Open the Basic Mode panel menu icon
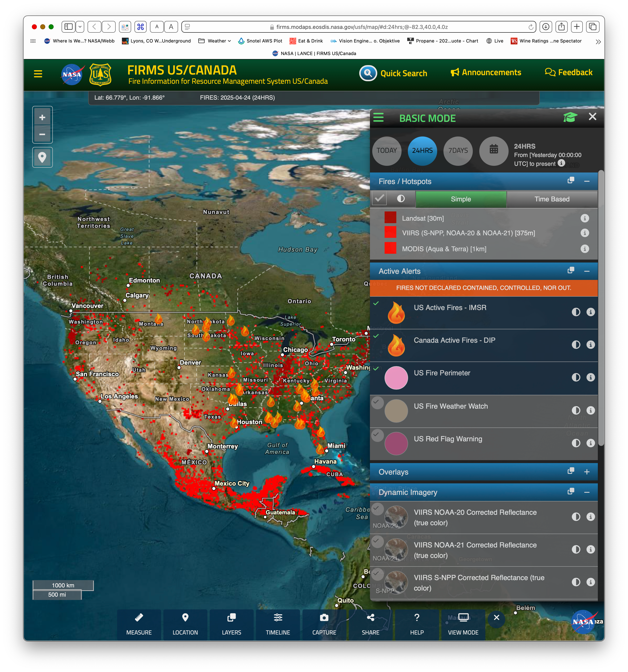 [x=378, y=118]
